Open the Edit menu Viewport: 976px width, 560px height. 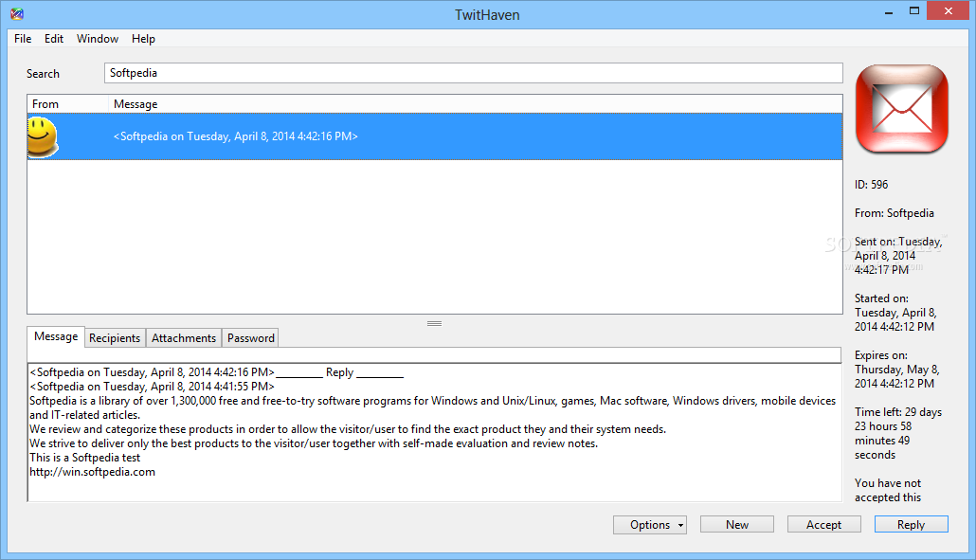click(x=53, y=39)
